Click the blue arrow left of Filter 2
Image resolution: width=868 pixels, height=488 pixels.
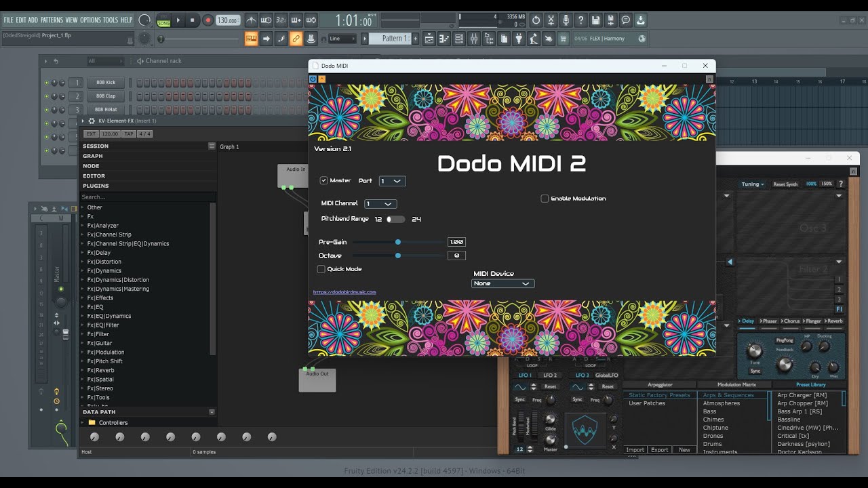pos(730,262)
